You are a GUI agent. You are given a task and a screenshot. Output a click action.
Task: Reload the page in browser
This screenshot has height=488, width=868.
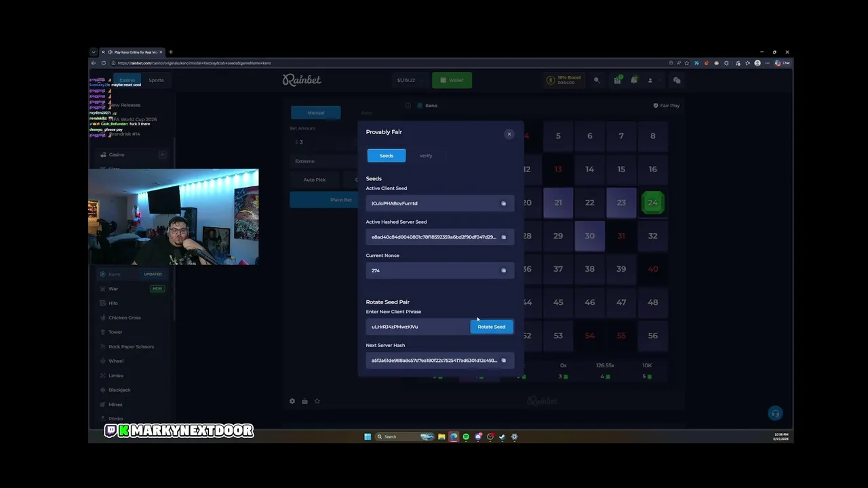tap(104, 63)
